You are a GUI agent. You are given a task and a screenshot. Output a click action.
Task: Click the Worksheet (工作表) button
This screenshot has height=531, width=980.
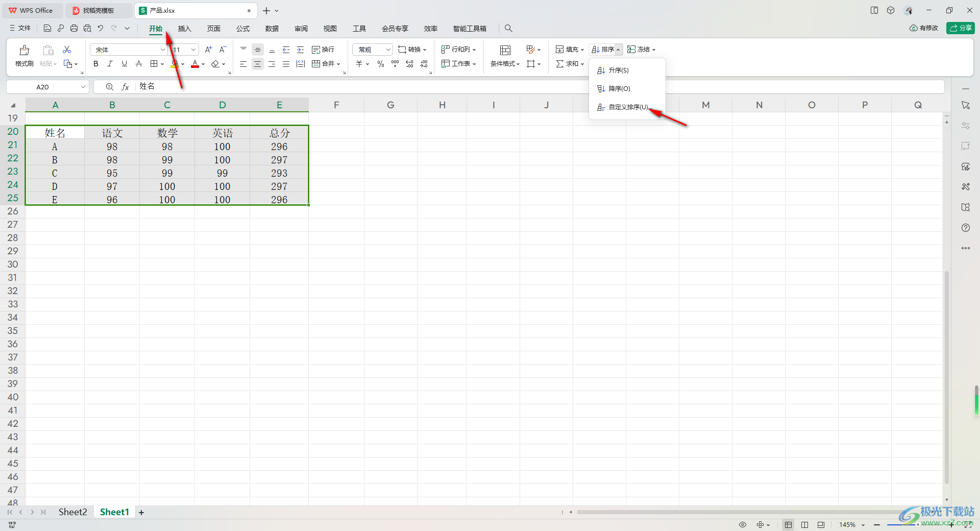pos(459,64)
